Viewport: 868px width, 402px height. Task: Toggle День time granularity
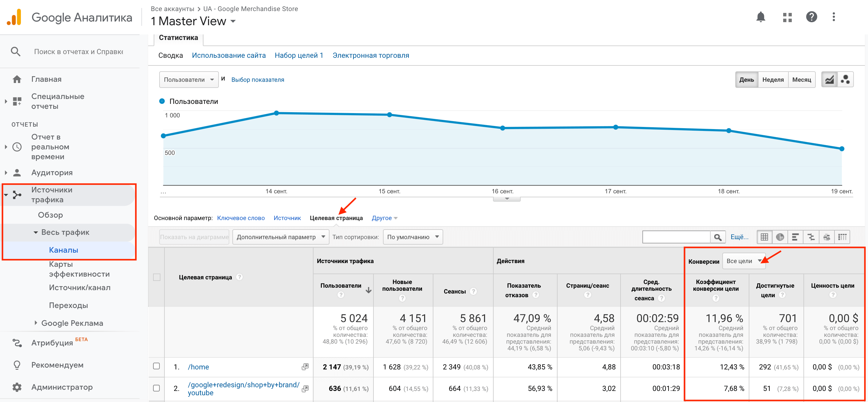coord(746,80)
